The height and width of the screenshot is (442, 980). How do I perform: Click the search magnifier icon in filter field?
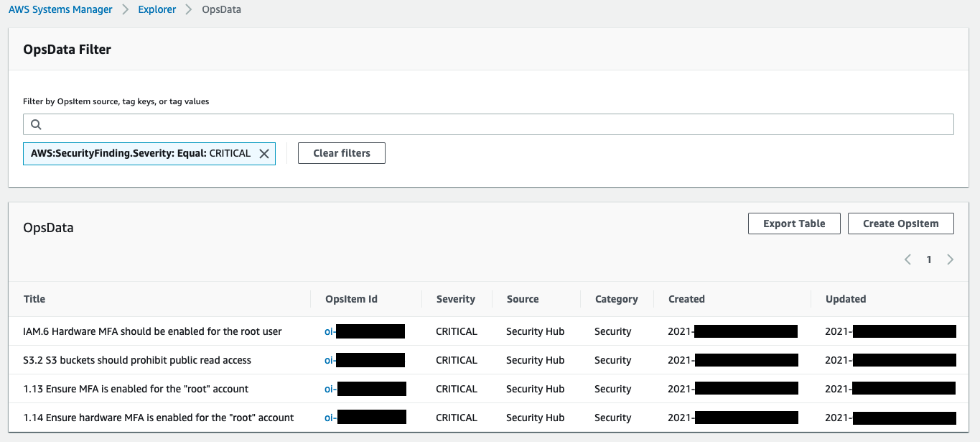point(35,124)
